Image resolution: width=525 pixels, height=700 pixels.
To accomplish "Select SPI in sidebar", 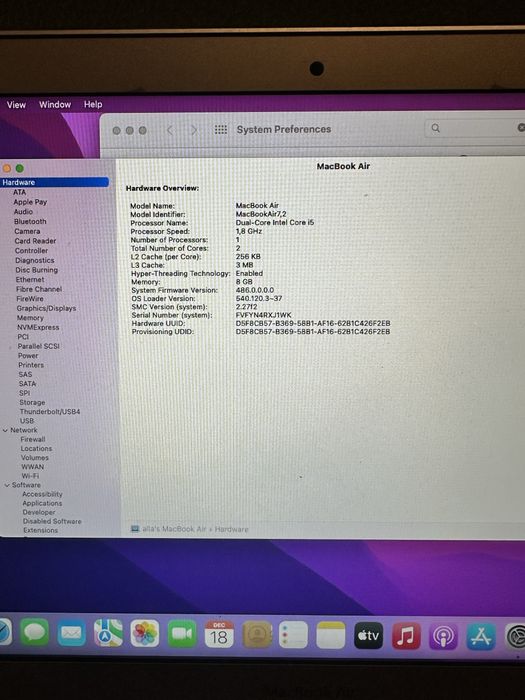I will tap(25, 393).
